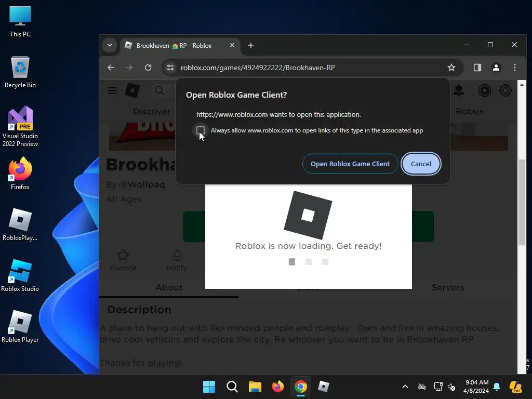Open File Explorer from the taskbar
532x399 pixels.
(255, 387)
